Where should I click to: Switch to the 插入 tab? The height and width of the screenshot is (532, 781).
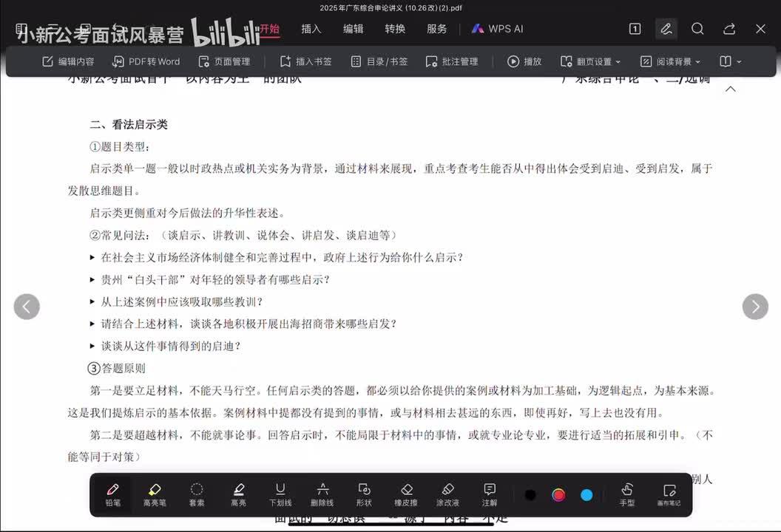311,29
